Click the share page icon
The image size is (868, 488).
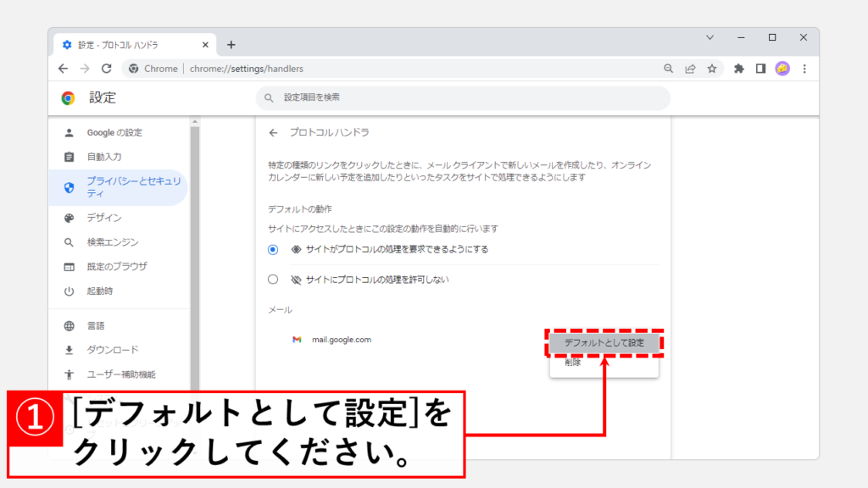point(691,69)
